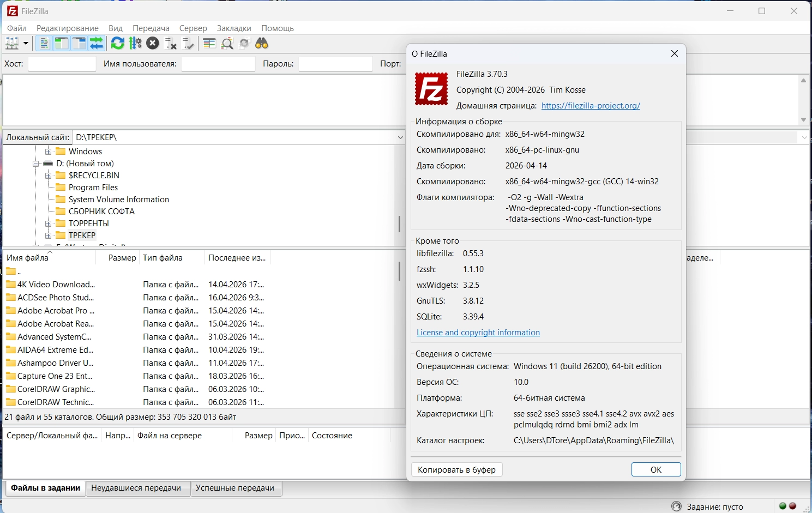Click the drive icon of D: (Новый том)
Screen dimensions: 812x513
pyautogui.click(x=48, y=164)
